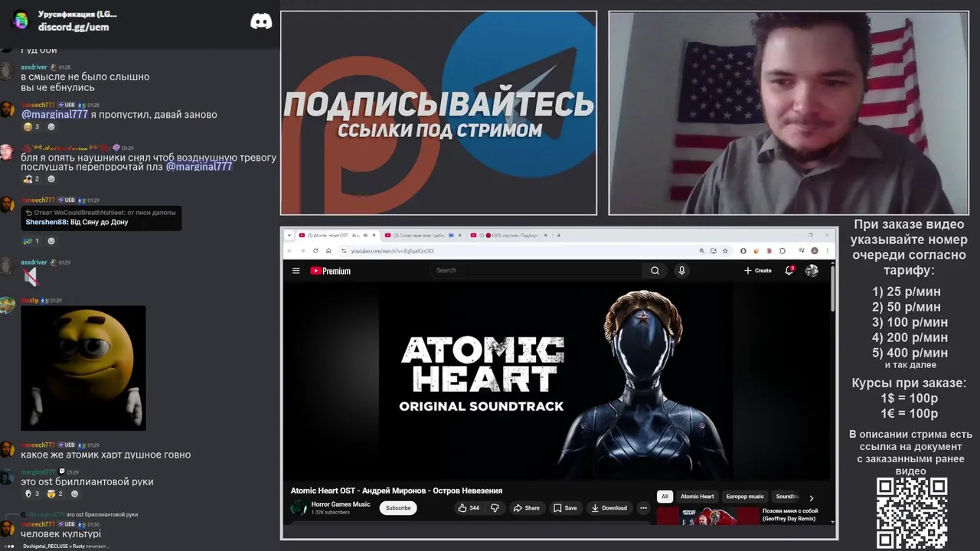The width and height of the screenshot is (980, 551).
Task: Open the YouTube hamburger guide menu
Action: tap(296, 270)
